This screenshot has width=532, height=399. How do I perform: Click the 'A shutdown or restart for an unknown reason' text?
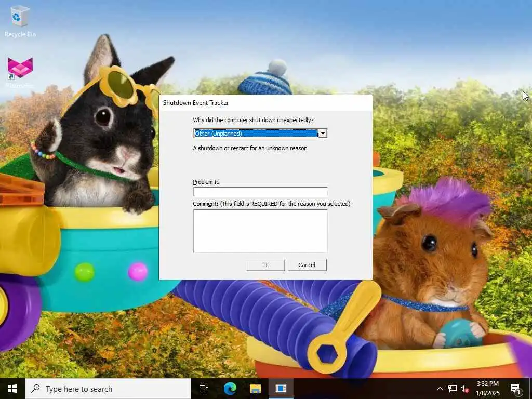[x=250, y=148]
